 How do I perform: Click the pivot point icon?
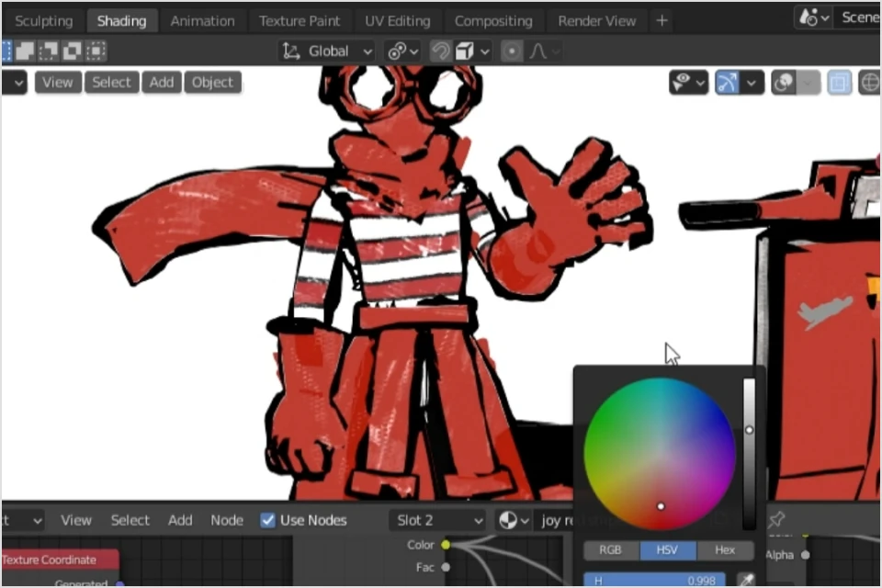coord(397,51)
